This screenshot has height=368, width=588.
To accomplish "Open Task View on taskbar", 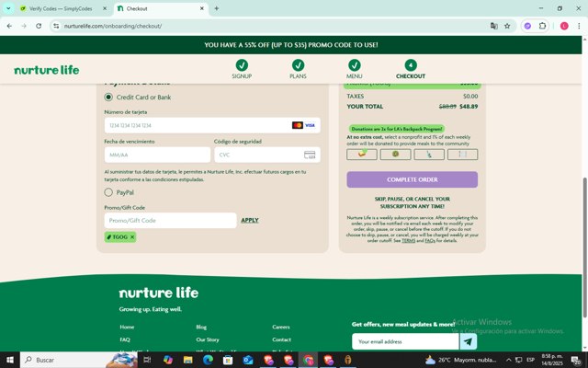I will [x=147, y=360].
